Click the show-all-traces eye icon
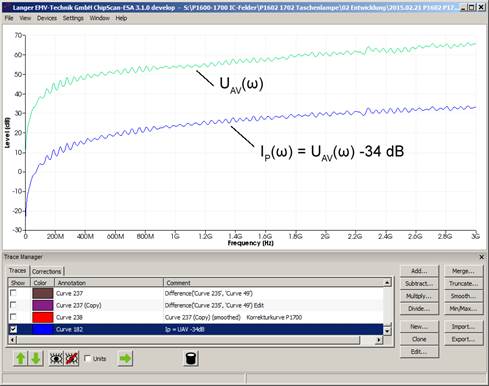The height and width of the screenshot is (386, 489). [56, 359]
